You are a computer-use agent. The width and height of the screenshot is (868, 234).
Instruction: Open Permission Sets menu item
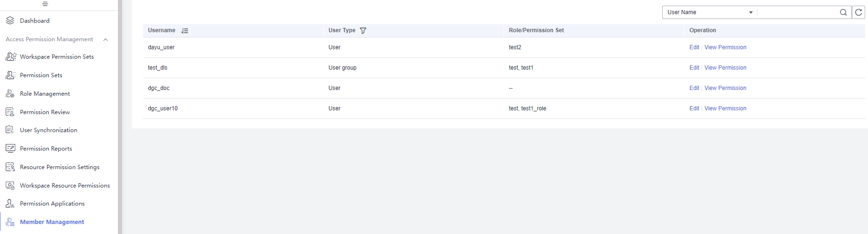click(x=41, y=75)
